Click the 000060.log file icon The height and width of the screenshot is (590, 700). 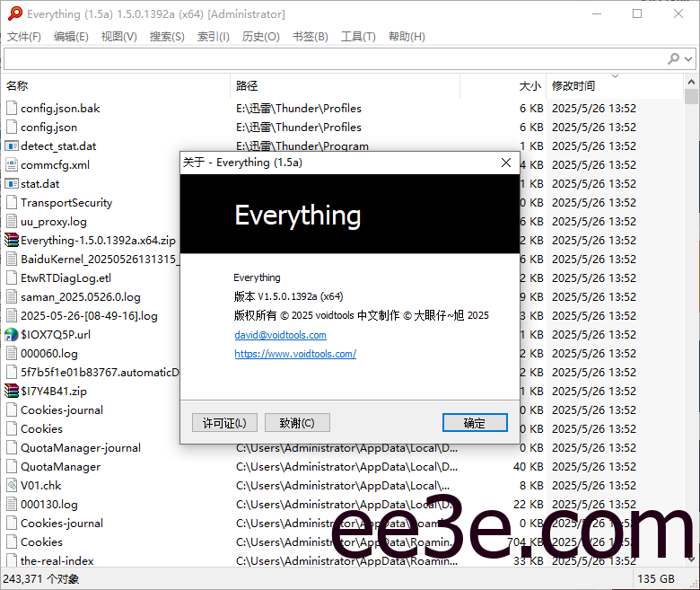(12, 353)
